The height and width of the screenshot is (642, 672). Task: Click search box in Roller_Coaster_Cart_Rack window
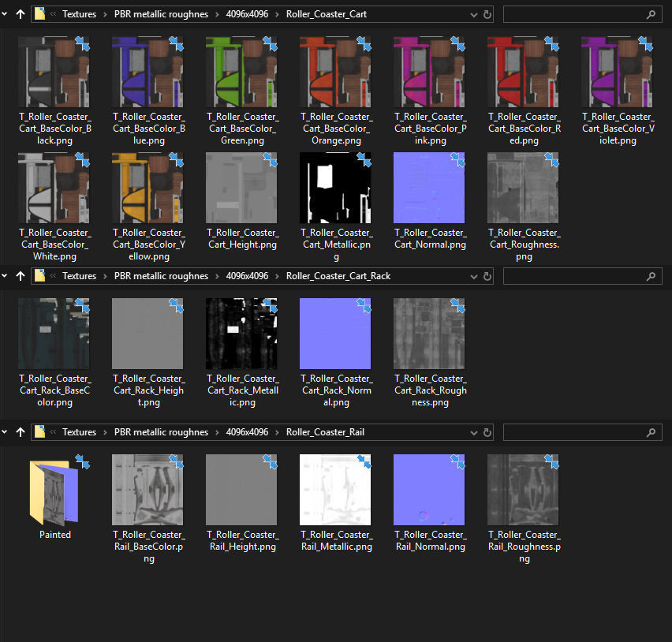tap(582, 276)
